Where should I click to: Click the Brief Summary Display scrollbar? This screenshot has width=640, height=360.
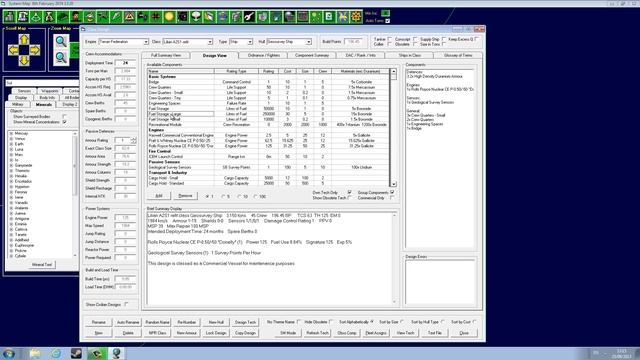click(394, 258)
